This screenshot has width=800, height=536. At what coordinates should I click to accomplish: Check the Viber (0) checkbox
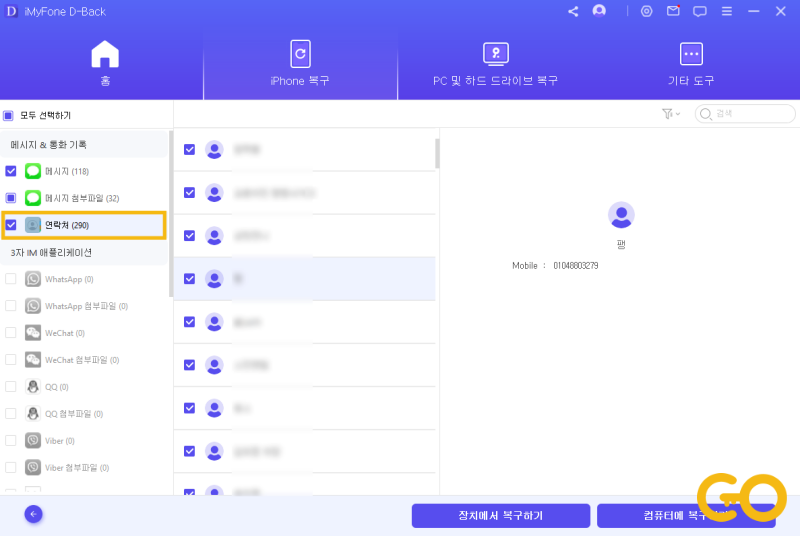[x=11, y=441]
